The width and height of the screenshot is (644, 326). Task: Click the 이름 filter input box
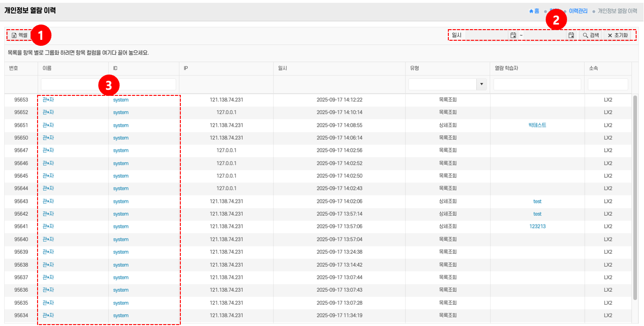72,84
